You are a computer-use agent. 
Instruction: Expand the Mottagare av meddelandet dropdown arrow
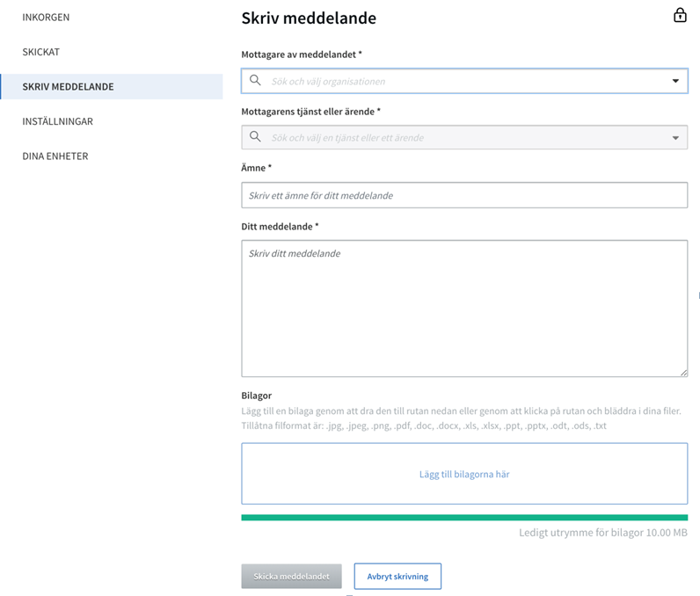click(x=675, y=81)
